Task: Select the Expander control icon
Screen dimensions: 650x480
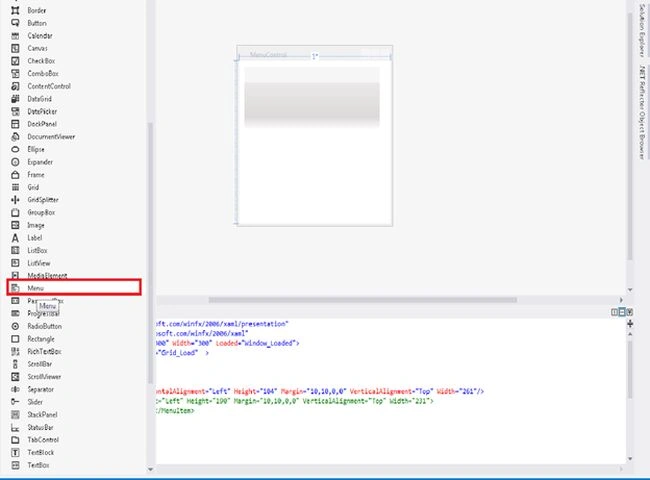Action: tap(15, 162)
